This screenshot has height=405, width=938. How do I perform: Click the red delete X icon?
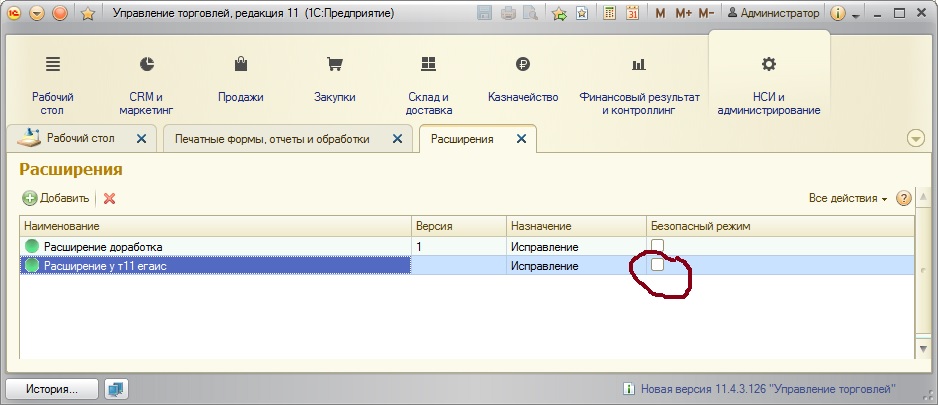click(x=109, y=198)
